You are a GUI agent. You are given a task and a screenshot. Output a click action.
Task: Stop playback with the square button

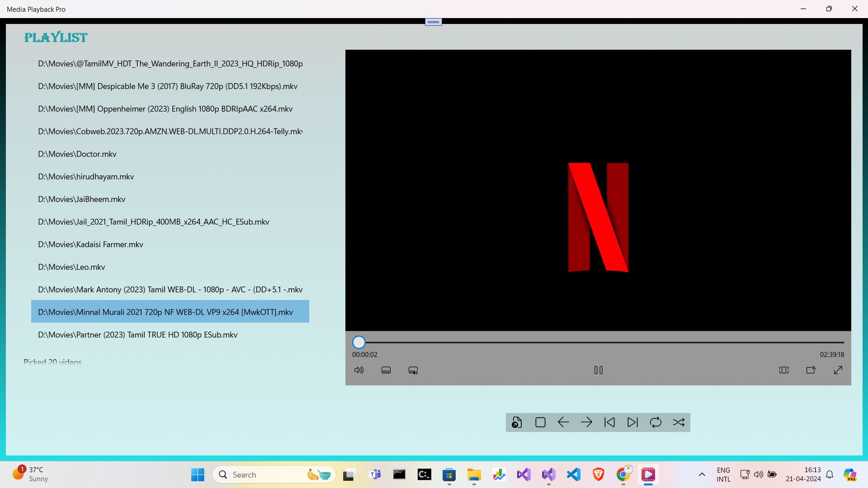click(540, 422)
